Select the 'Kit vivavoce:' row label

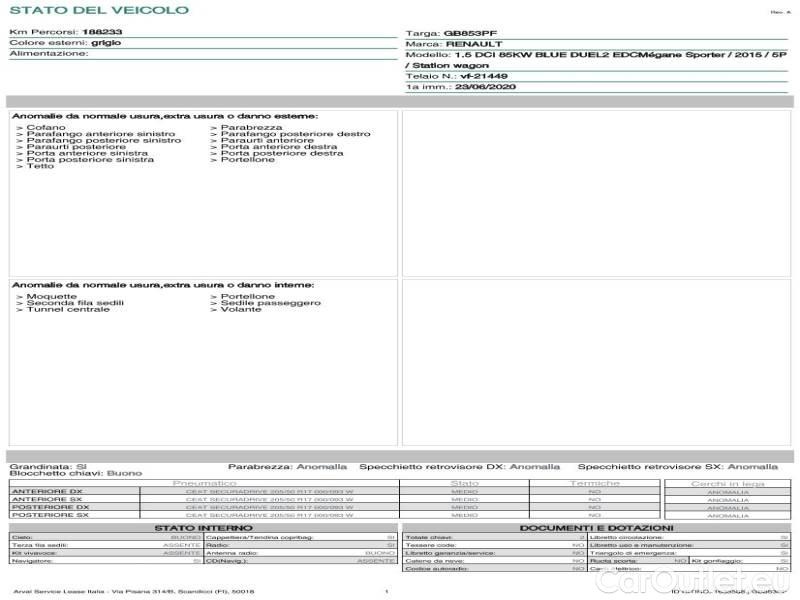[34, 553]
